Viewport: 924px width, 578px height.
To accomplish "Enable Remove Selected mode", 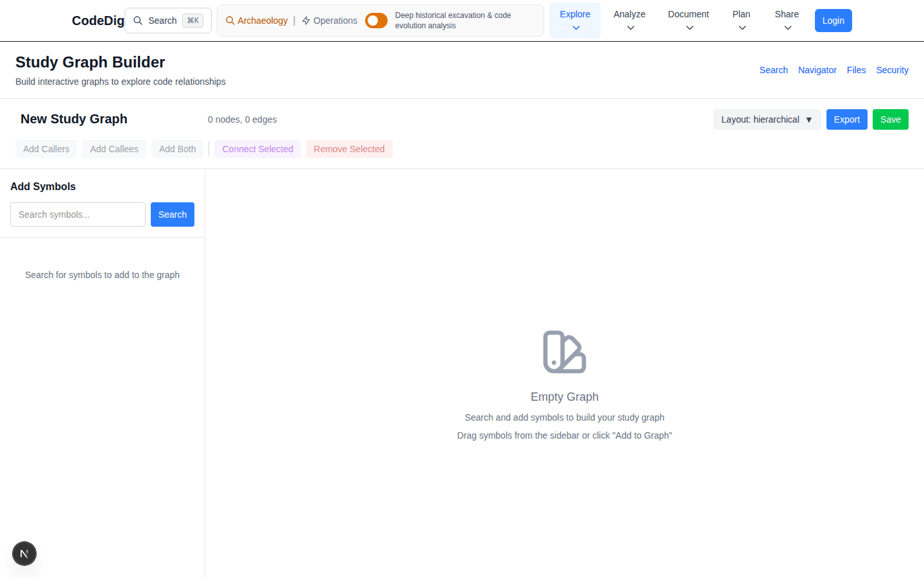I will (x=349, y=148).
